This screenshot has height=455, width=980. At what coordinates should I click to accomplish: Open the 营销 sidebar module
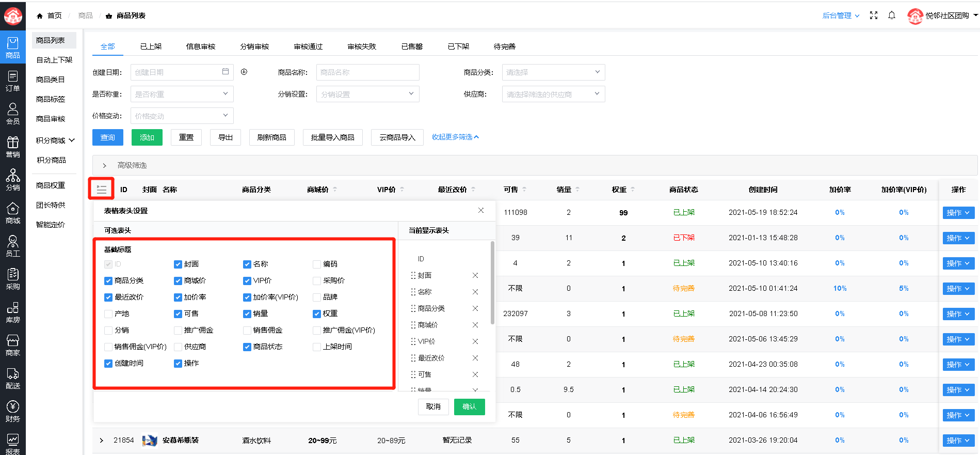point(13,147)
